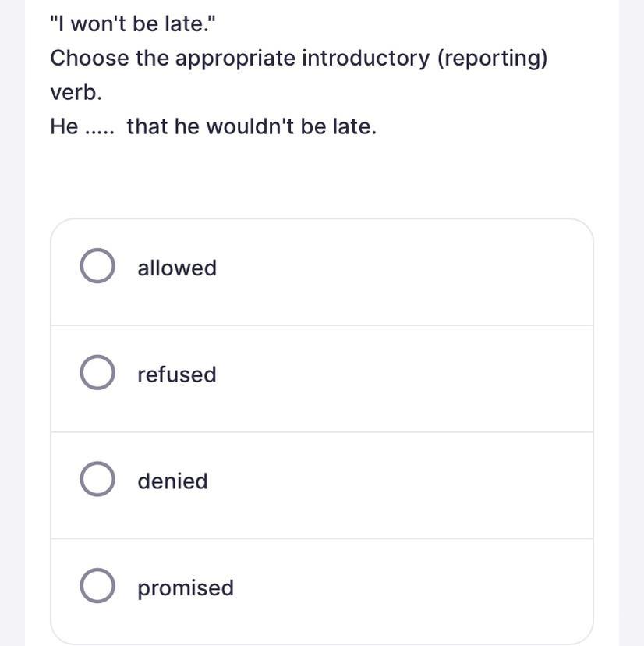
Task: Click the 'Choose the appropriate introductory' instruction line
Action: pos(239,58)
